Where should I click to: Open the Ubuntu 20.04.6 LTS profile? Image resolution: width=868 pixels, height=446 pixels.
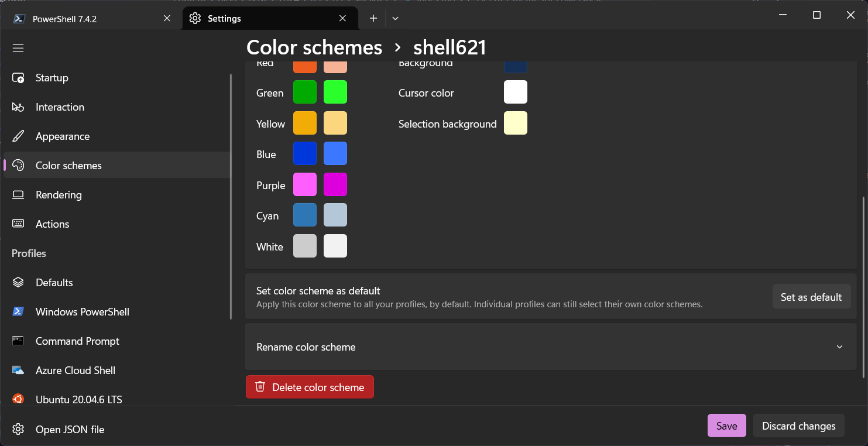pyautogui.click(x=78, y=400)
